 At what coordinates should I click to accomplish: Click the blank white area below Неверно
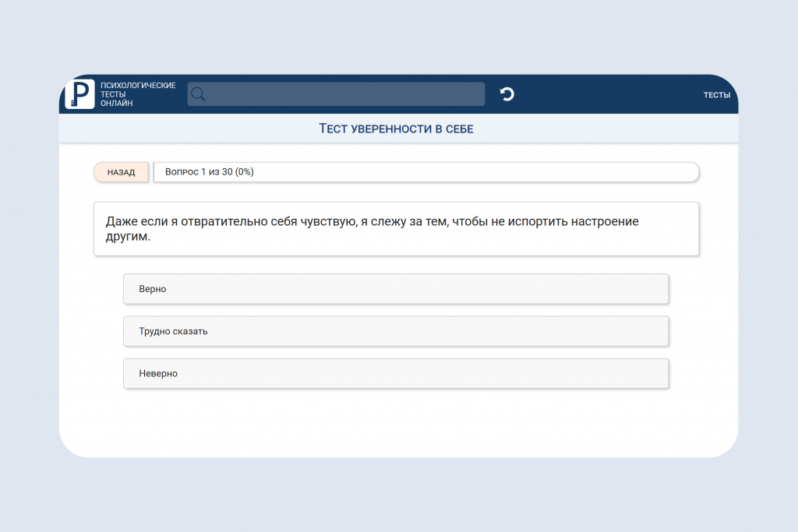click(x=396, y=422)
